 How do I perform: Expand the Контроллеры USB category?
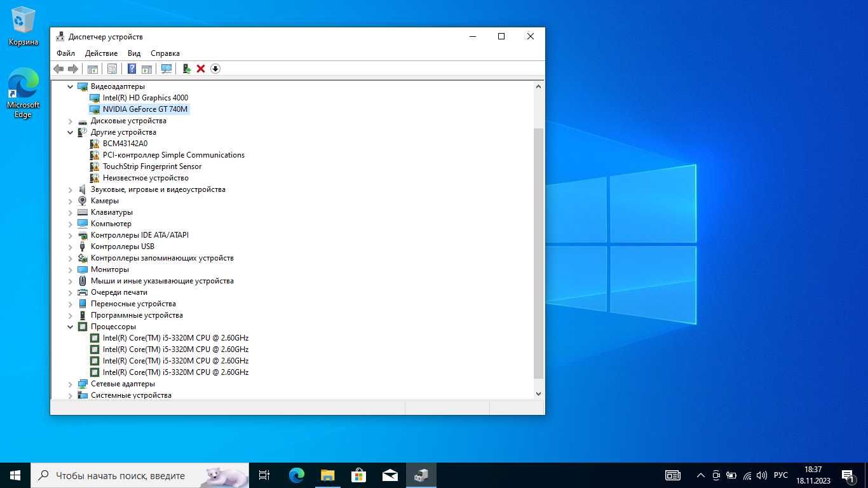[71, 247]
